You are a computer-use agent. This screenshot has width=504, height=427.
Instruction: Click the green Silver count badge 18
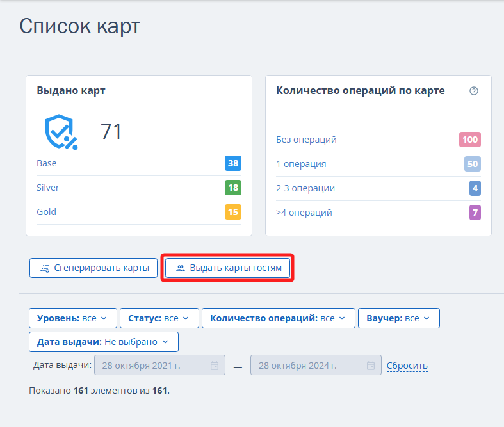(x=233, y=188)
